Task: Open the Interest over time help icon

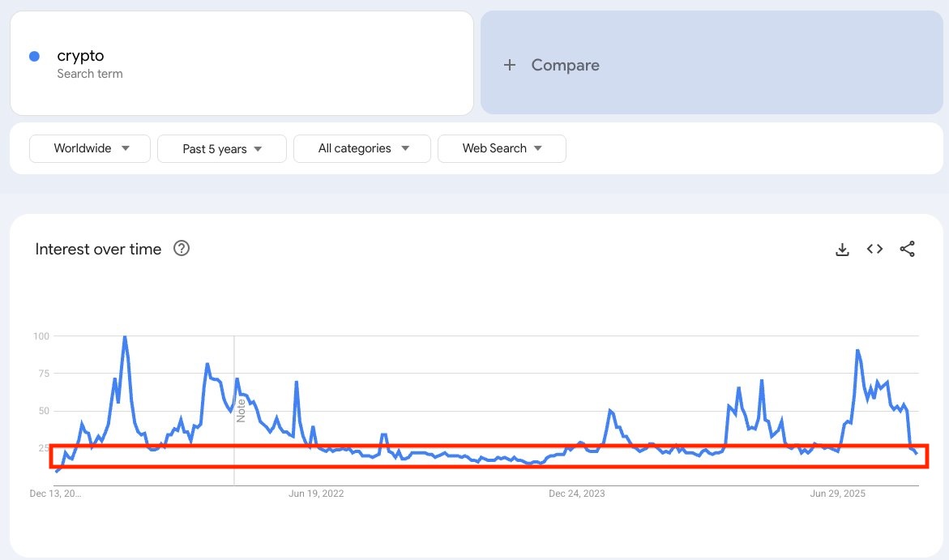Action: pyautogui.click(x=182, y=248)
